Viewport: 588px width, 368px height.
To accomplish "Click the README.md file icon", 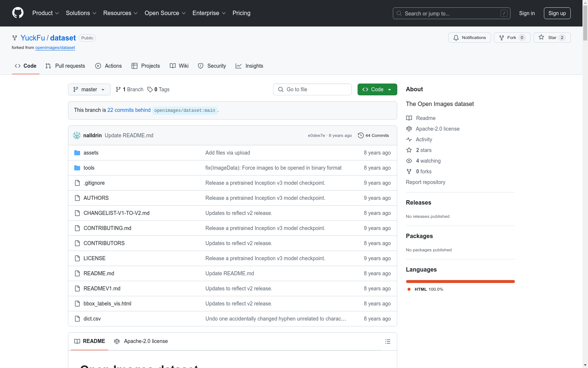I will [77, 273].
